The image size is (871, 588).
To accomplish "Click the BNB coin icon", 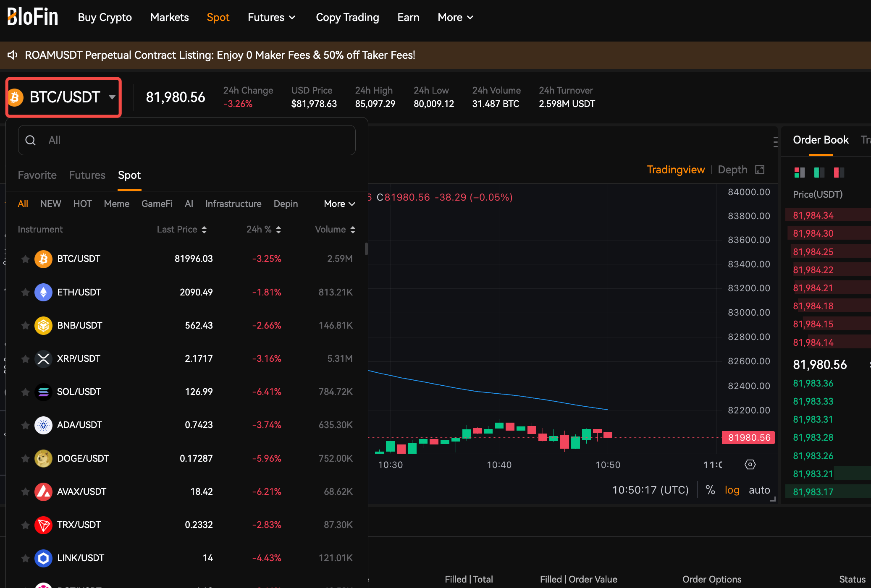I will pyautogui.click(x=43, y=325).
